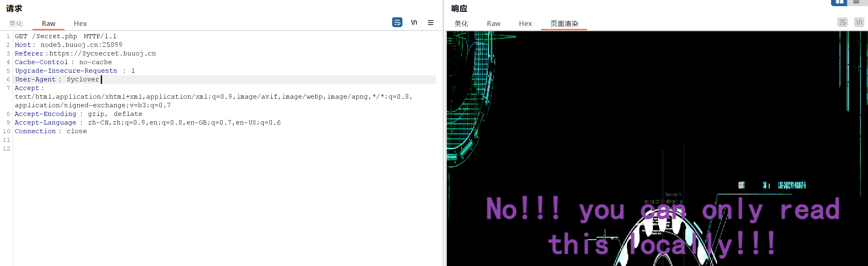Click the Host header line
Screen dimensions: 868x266
point(69,45)
